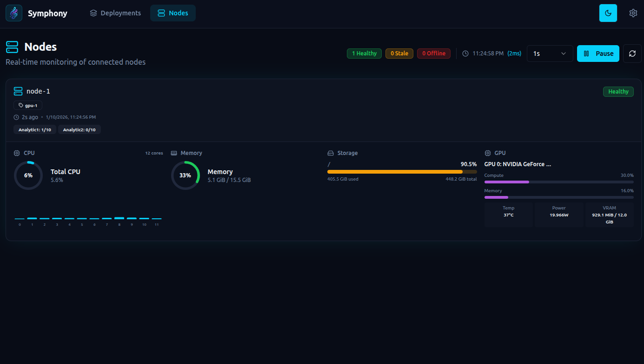Click the Storage drive icon

pyautogui.click(x=331, y=153)
